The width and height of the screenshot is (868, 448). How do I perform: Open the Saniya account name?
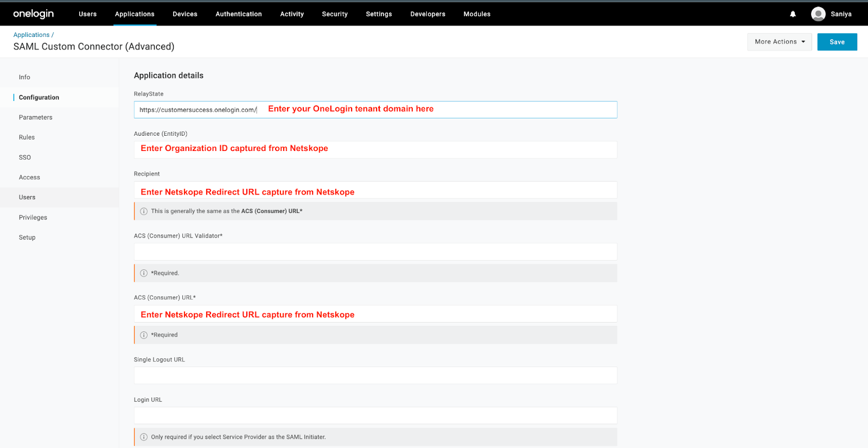tap(841, 14)
